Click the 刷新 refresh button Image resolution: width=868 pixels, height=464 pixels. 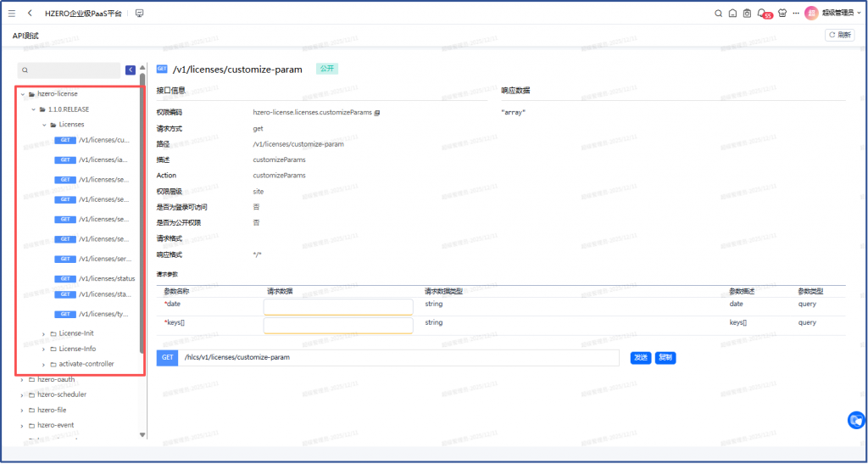(x=839, y=35)
